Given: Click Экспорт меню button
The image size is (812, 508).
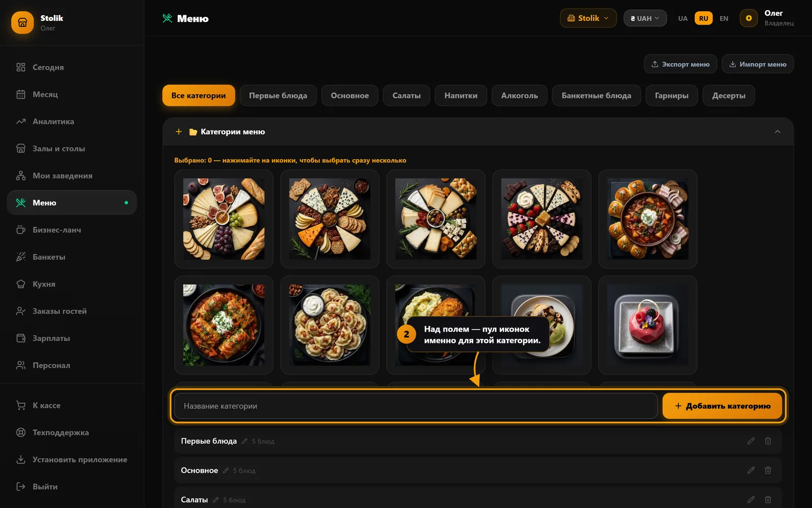Looking at the screenshot, I should coord(681,64).
